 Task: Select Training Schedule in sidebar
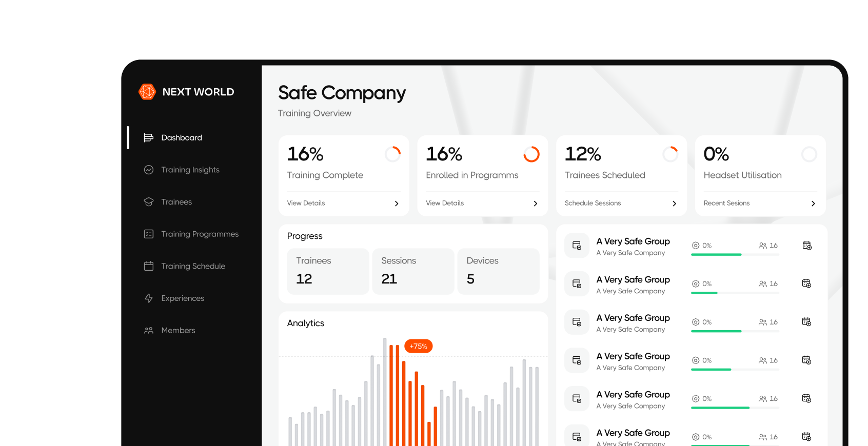click(x=193, y=266)
